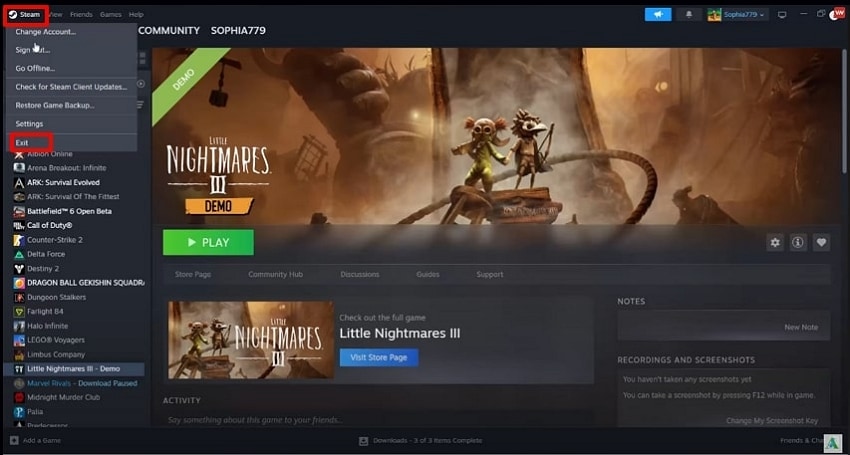Click the Dungeon Stalkers game icon

click(19, 297)
